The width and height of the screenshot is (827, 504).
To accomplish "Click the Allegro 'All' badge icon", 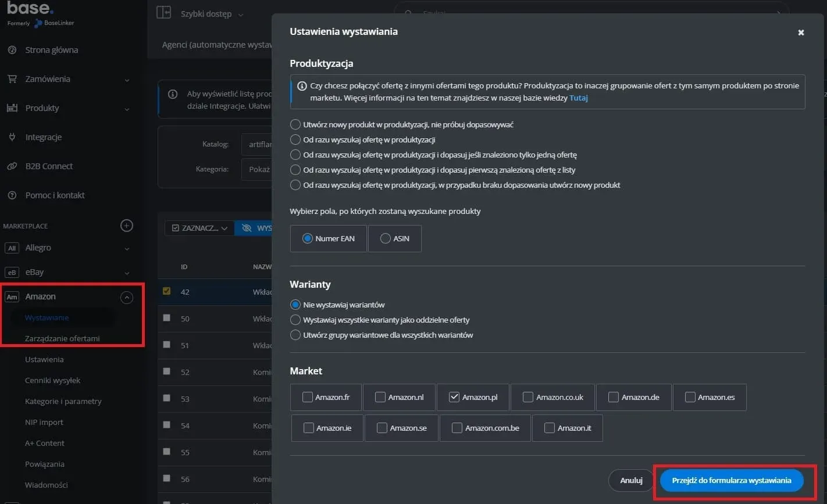I will pyautogui.click(x=12, y=248).
